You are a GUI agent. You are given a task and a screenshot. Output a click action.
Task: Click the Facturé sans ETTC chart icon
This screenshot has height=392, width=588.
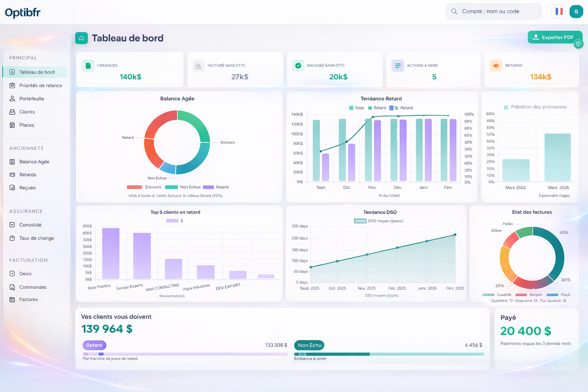point(199,65)
